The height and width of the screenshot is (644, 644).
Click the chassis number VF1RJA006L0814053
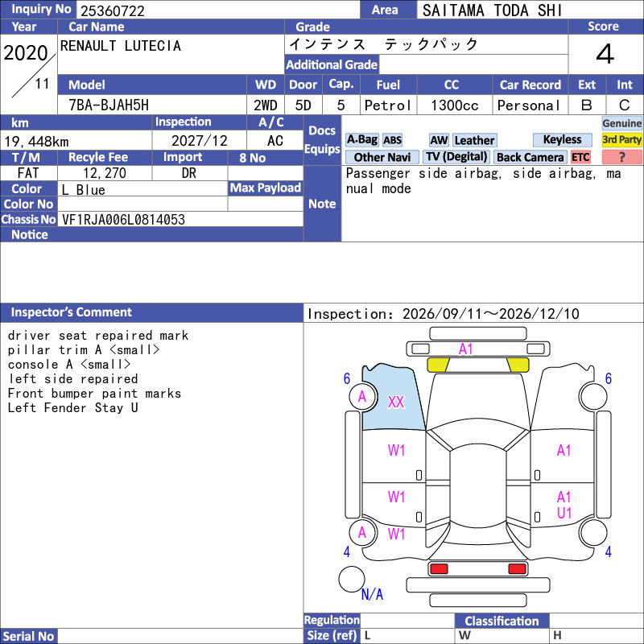click(x=123, y=220)
